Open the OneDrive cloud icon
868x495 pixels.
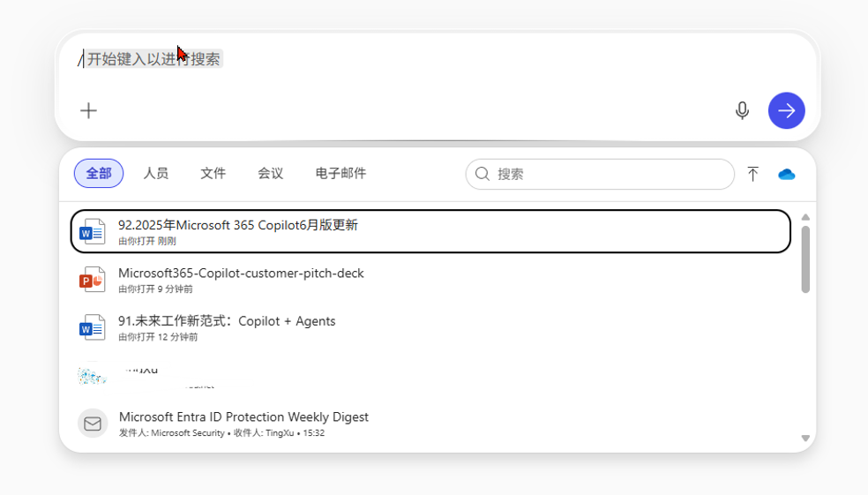pos(787,175)
